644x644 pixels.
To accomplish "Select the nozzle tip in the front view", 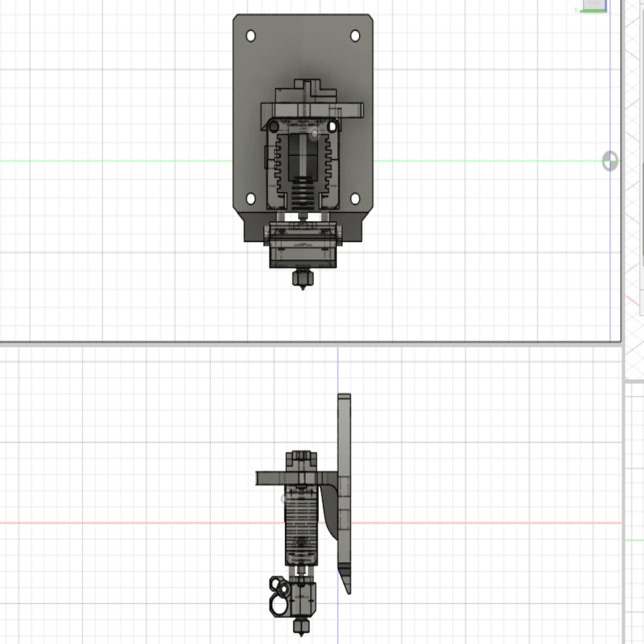I will [x=303, y=279].
